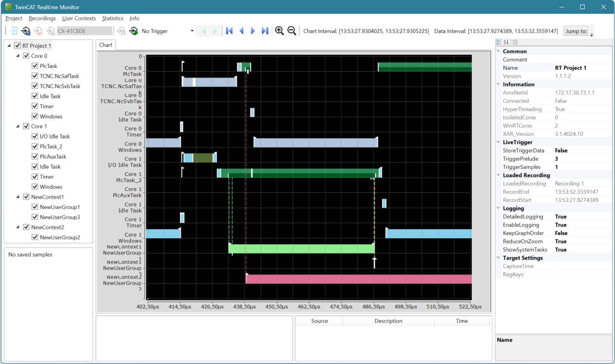This screenshot has width=615, height=364.
Task: Collapse the Common property category
Action: (x=498, y=51)
